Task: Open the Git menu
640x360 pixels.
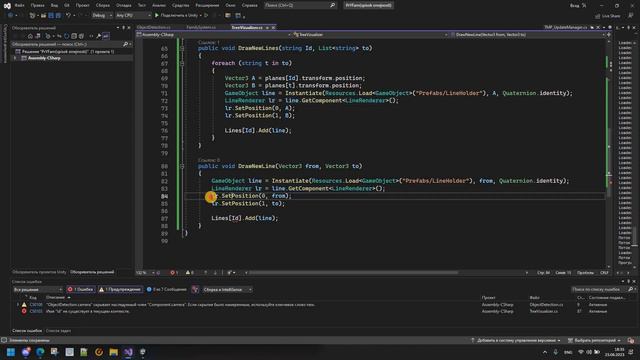Action: coord(67,5)
